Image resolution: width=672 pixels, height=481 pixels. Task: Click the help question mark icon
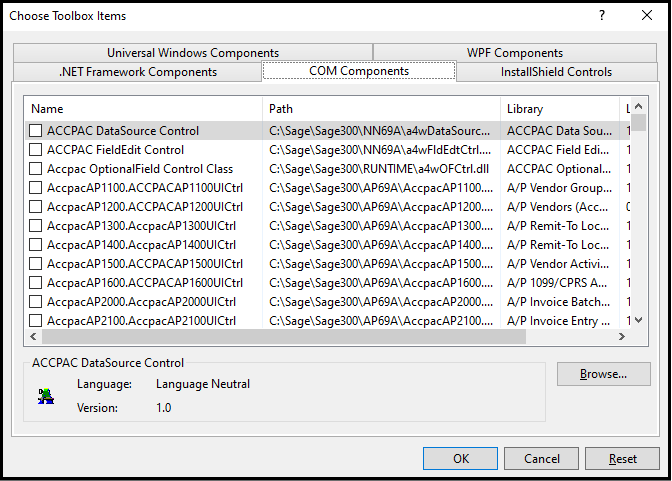point(602,15)
